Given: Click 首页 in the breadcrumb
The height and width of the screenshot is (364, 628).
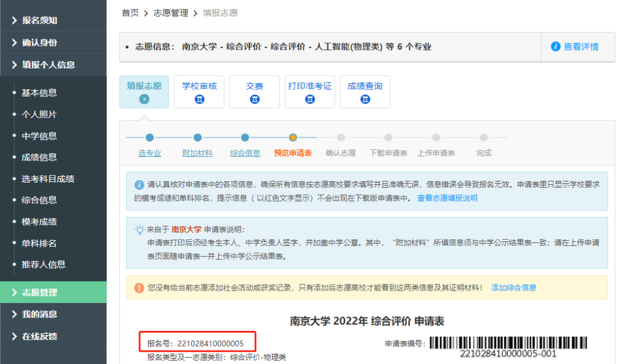Looking at the screenshot, I should tap(130, 13).
